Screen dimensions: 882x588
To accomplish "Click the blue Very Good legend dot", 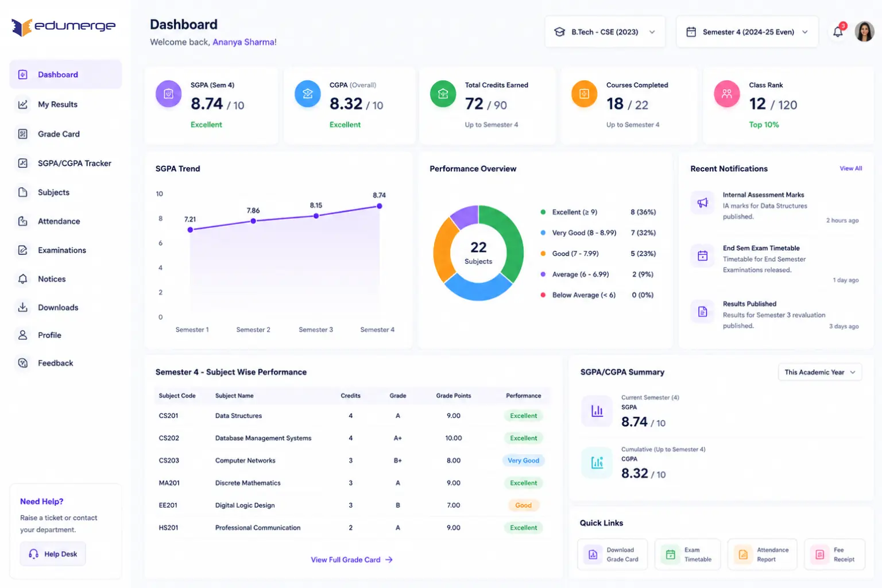I will click(x=543, y=233).
